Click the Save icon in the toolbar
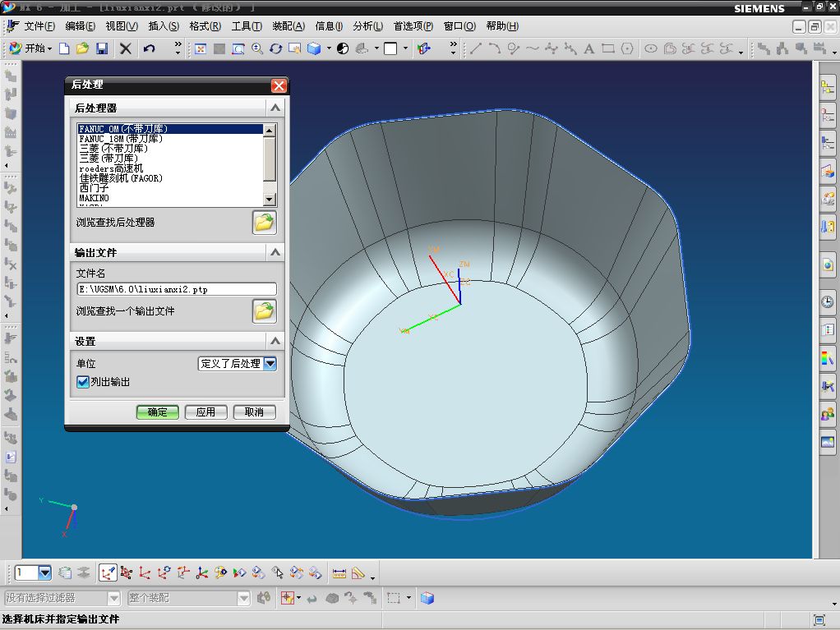The image size is (840, 630). pos(102,49)
